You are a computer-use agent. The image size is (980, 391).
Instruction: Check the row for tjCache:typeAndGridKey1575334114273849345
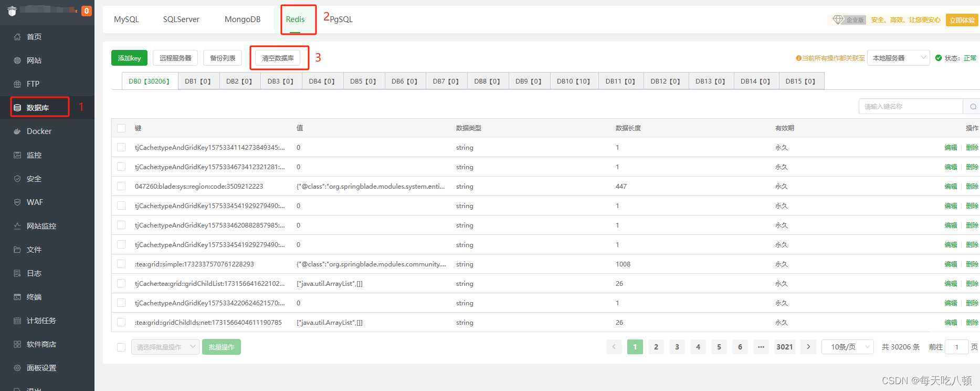click(121, 148)
